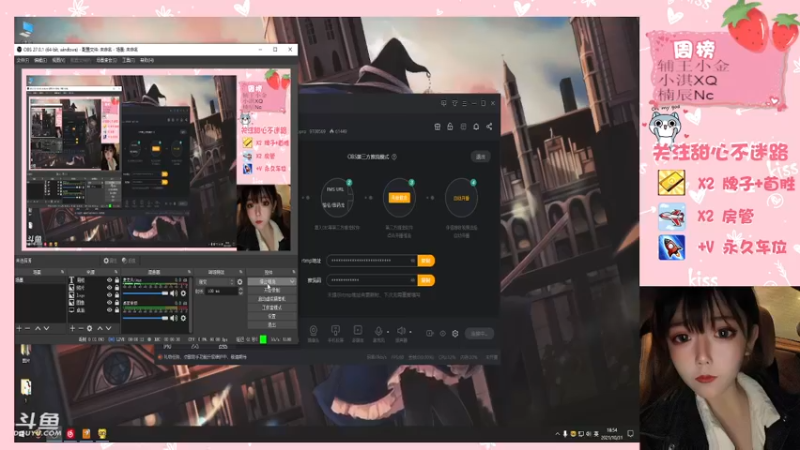This screenshot has height=450, width=800.
Task: Expand the stop-streaming button dropdown arrow
Action: [x=292, y=282]
